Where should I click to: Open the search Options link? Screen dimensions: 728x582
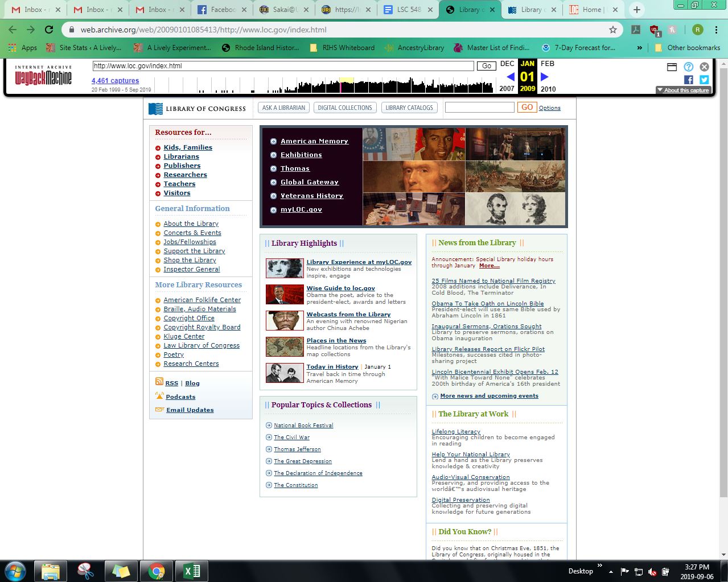(x=550, y=108)
